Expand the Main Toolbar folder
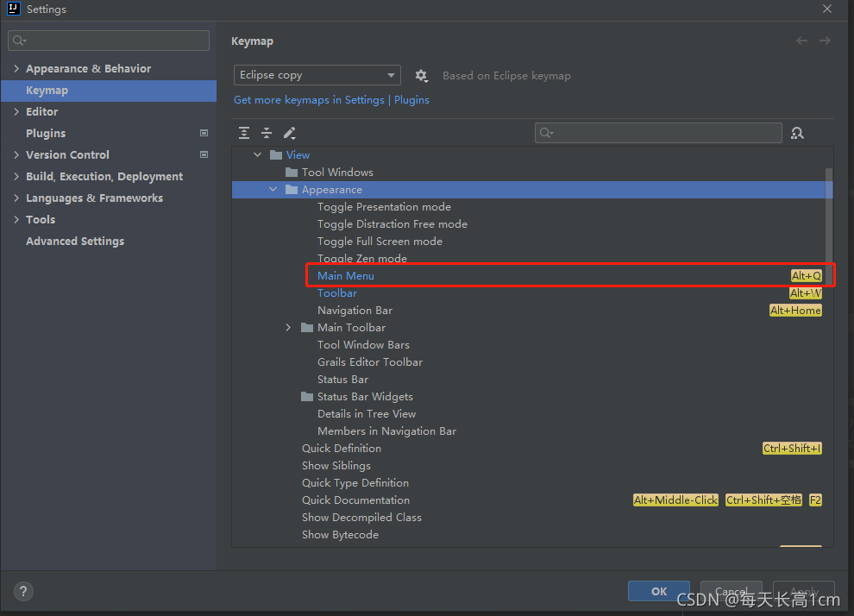The height and width of the screenshot is (616, 854). point(289,328)
